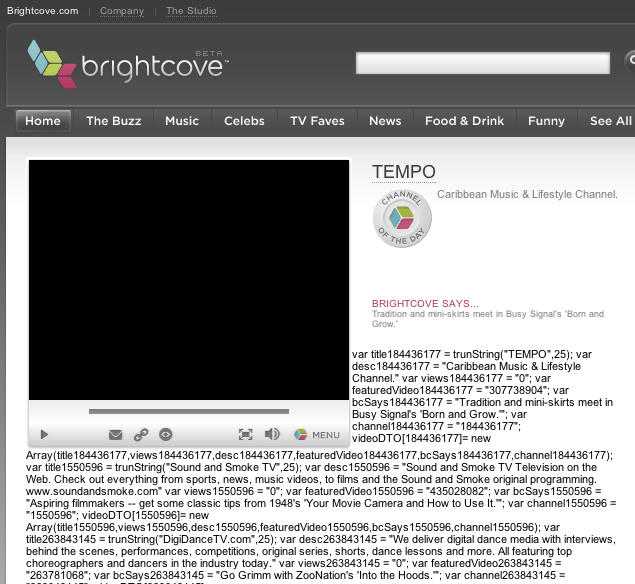Image resolution: width=635 pixels, height=584 pixels.
Task: Click the Brightcove logo
Action: pos(128,64)
